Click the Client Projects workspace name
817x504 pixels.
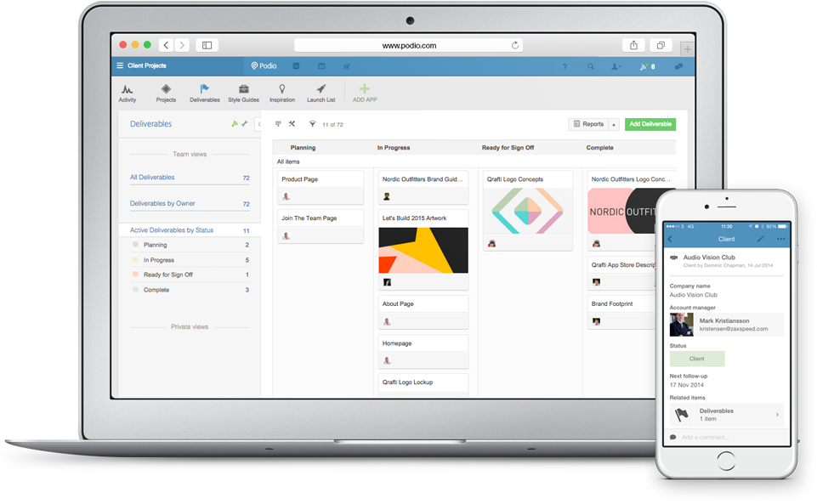[x=147, y=65]
